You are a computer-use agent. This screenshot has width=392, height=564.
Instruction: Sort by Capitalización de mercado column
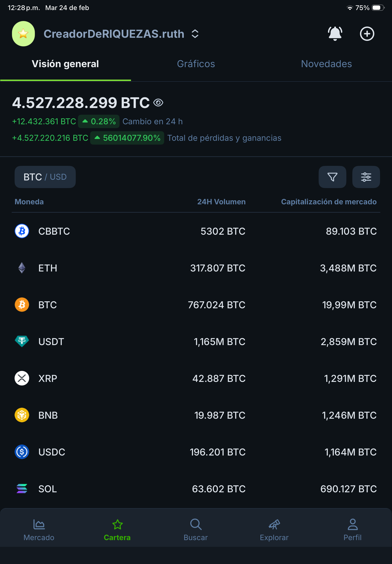click(x=329, y=202)
